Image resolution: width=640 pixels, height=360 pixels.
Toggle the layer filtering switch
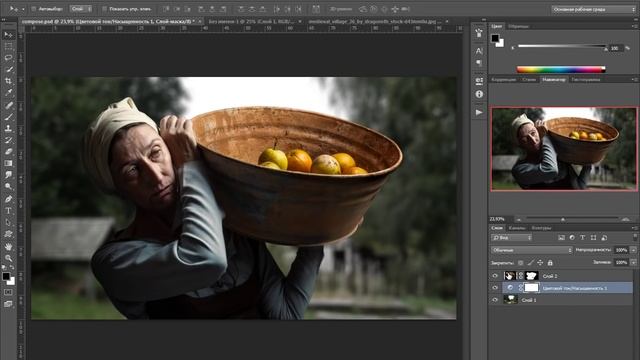tap(635, 237)
